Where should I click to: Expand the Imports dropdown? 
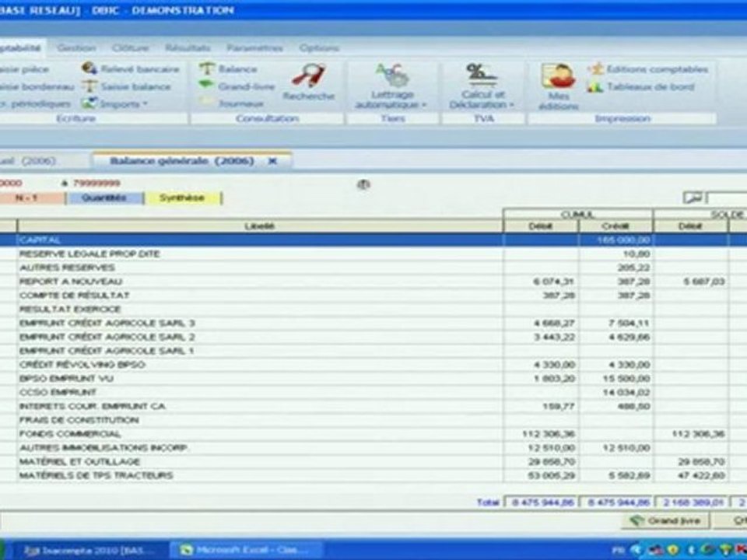pyautogui.click(x=115, y=103)
